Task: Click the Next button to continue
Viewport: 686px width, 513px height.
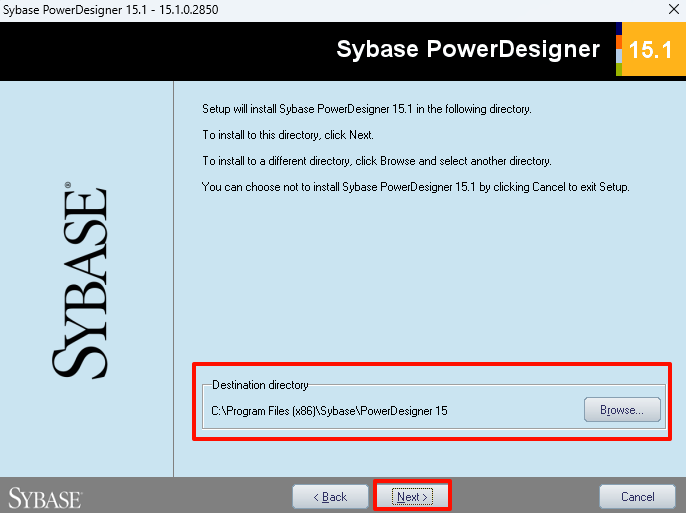Action: point(412,497)
